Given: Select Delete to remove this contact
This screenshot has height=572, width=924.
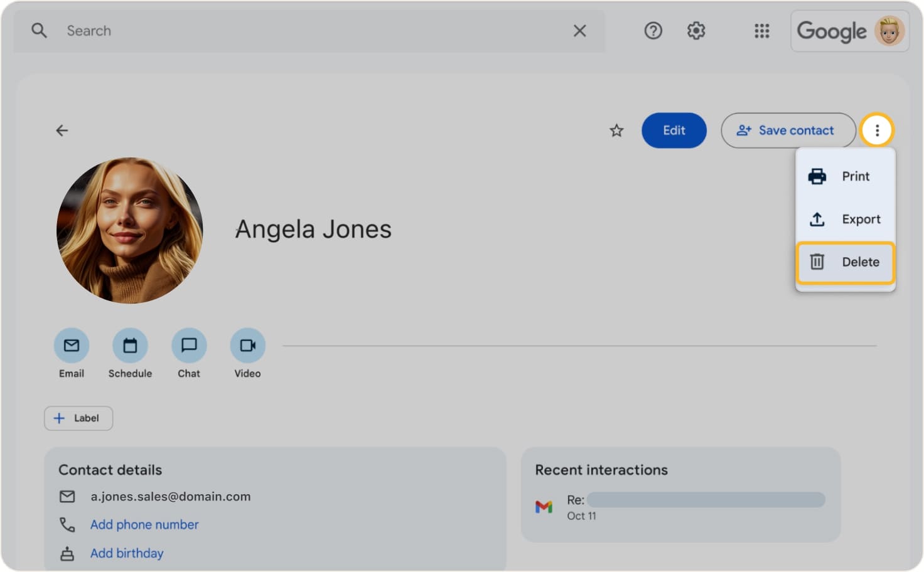Looking at the screenshot, I should (x=845, y=262).
